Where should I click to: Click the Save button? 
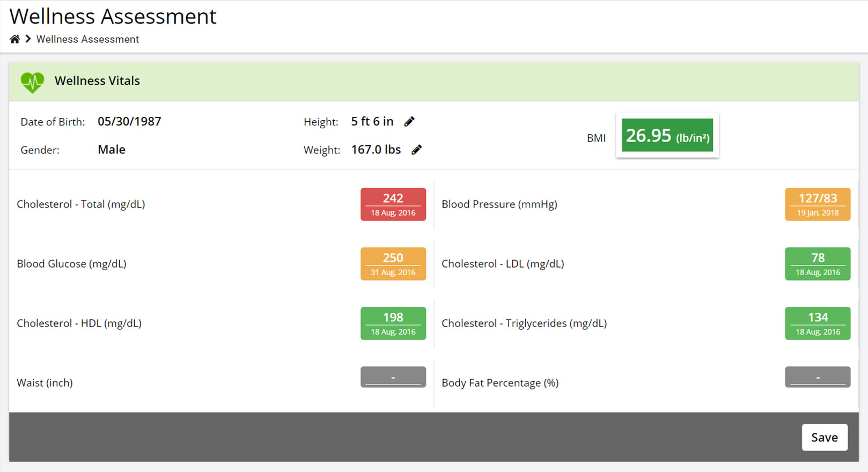(825, 437)
